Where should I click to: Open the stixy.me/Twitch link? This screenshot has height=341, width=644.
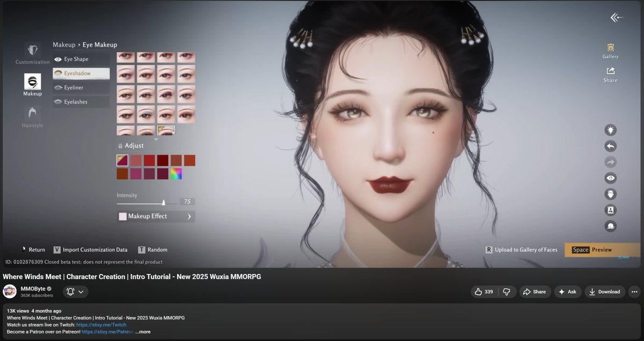(x=101, y=325)
